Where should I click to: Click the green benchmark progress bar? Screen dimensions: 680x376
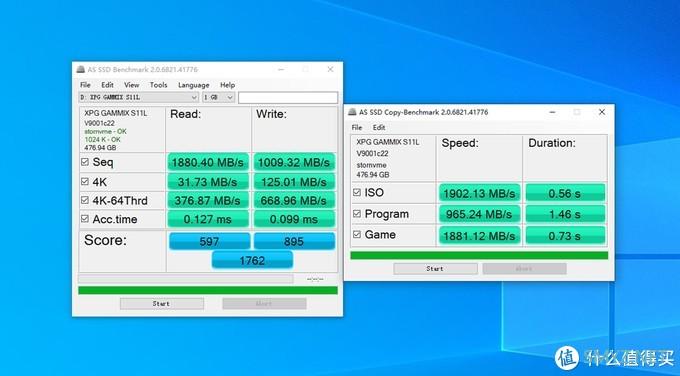point(208,291)
